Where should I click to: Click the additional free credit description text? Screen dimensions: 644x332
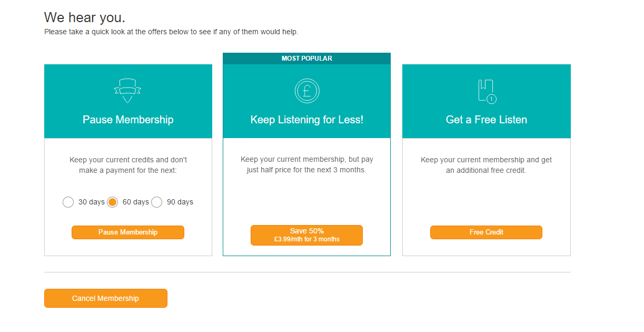(487, 165)
